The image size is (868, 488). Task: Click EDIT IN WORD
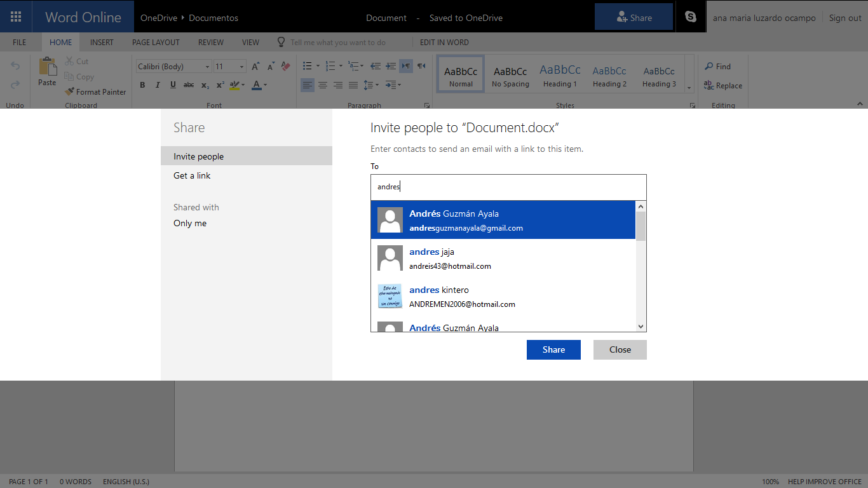444,43
